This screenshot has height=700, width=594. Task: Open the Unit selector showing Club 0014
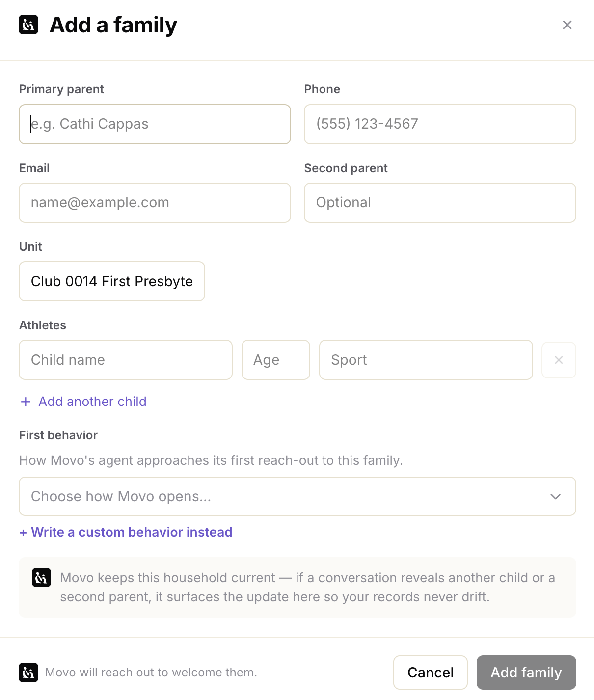112,281
